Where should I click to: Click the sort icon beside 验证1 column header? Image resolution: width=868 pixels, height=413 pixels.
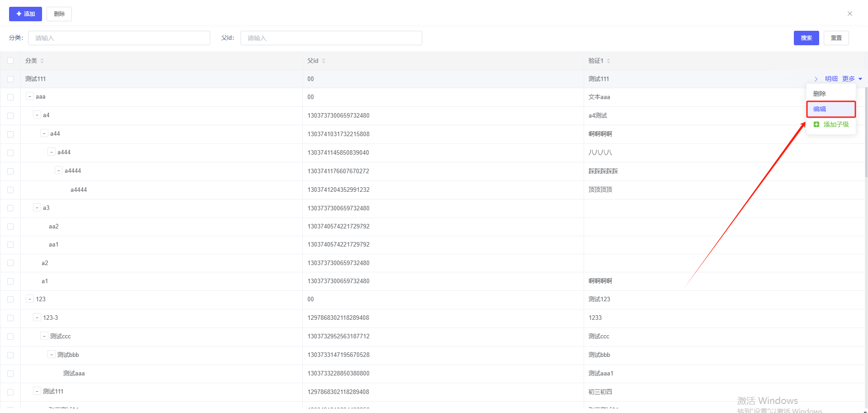[x=609, y=61]
